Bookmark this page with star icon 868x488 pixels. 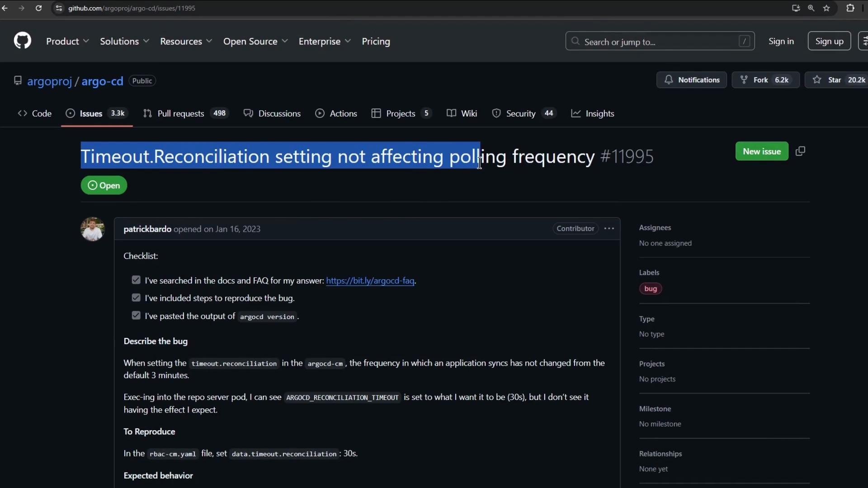click(x=827, y=8)
